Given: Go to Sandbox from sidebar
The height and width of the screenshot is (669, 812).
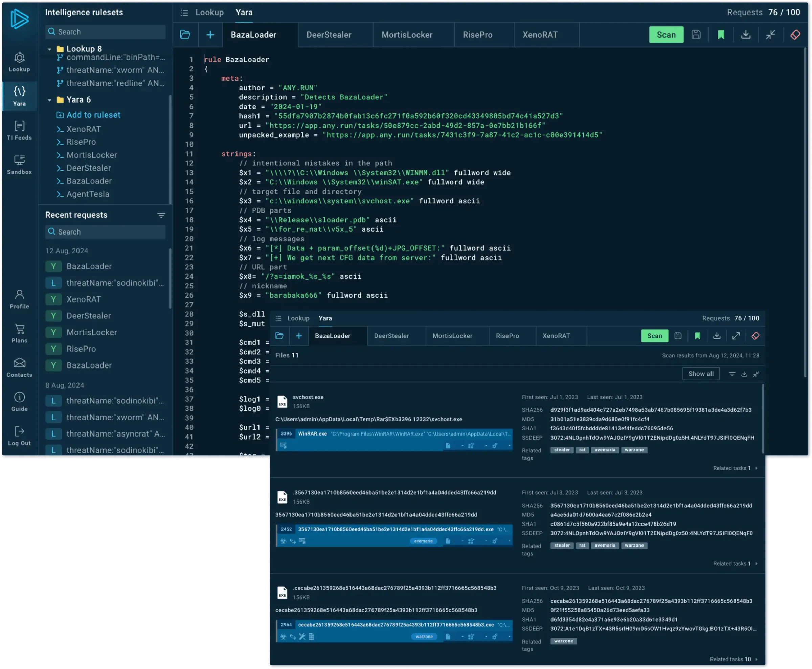Looking at the screenshot, I should coord(19,164).
